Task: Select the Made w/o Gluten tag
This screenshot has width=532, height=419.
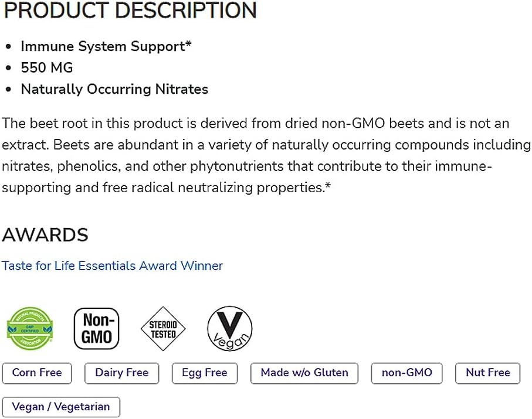Action: pos(304,373)
